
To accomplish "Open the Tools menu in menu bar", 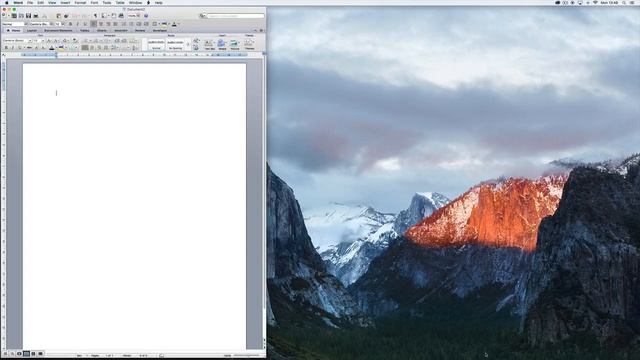I will point(107,2).
